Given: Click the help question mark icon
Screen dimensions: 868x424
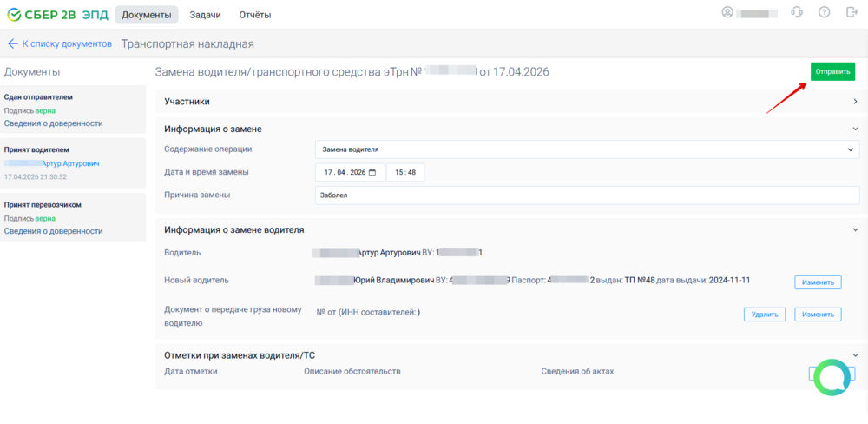Looking at the screenshot, I should tap(825, 12).
